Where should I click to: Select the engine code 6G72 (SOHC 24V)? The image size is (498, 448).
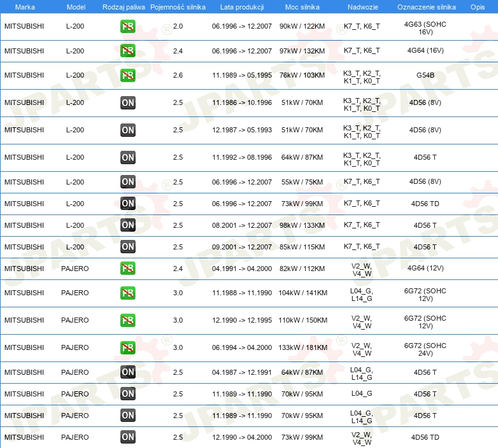(x=425, y=349)
